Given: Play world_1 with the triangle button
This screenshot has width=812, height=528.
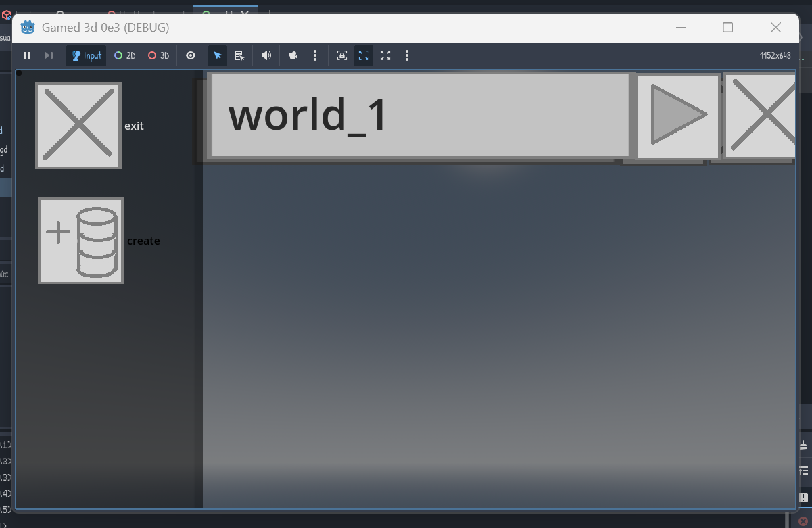Looking at the screenshot, I should click(x=678, y=116).
